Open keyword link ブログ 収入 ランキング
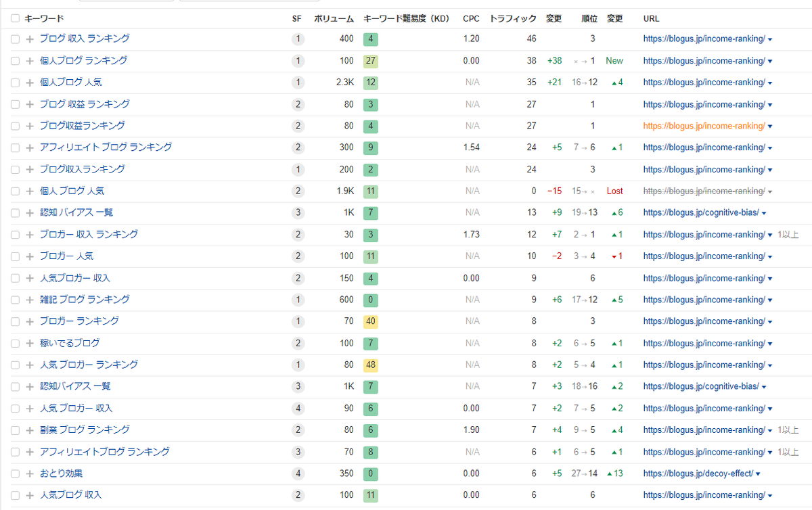Image resolution: width=812 pixels, height=510 pixels. [x=85, y=39]
